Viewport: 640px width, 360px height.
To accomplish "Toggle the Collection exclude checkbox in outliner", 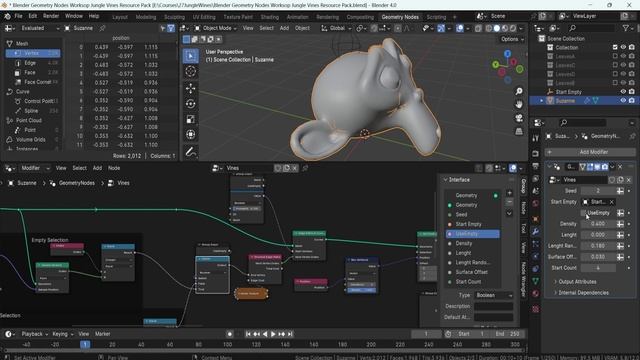I will [x=615, y=47].
